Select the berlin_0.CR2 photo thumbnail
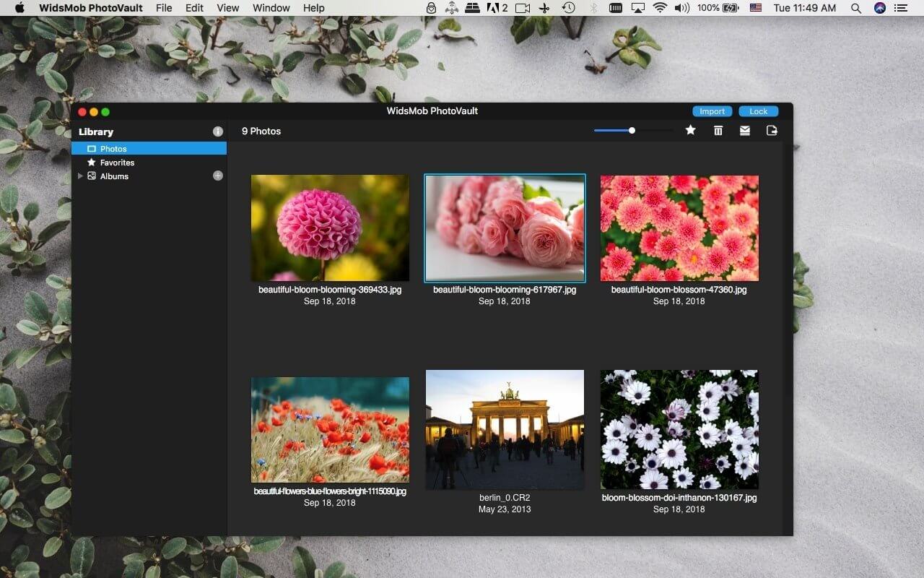This screenshot has width=924, height=578. point(505,429)
